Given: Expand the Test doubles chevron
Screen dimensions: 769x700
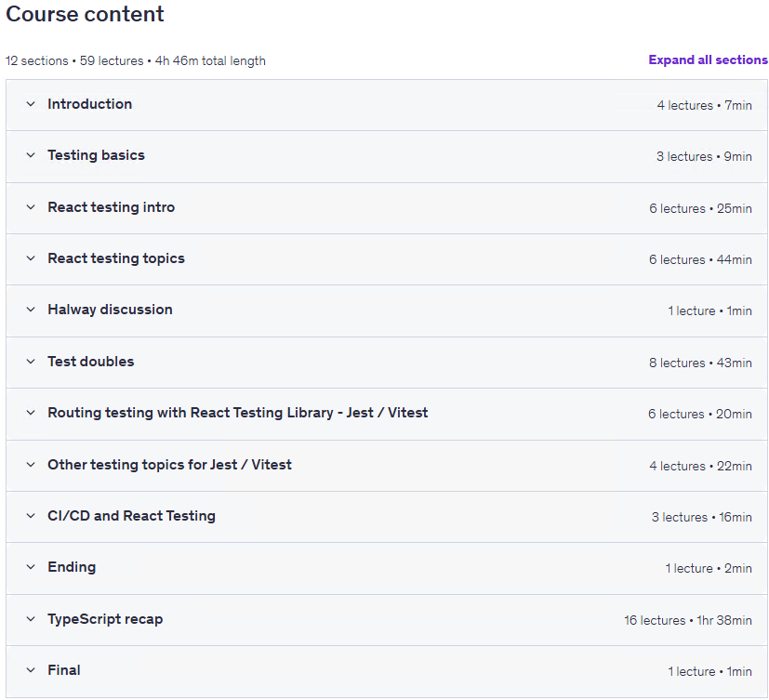Looking at the screenshot, I should 31,362.
